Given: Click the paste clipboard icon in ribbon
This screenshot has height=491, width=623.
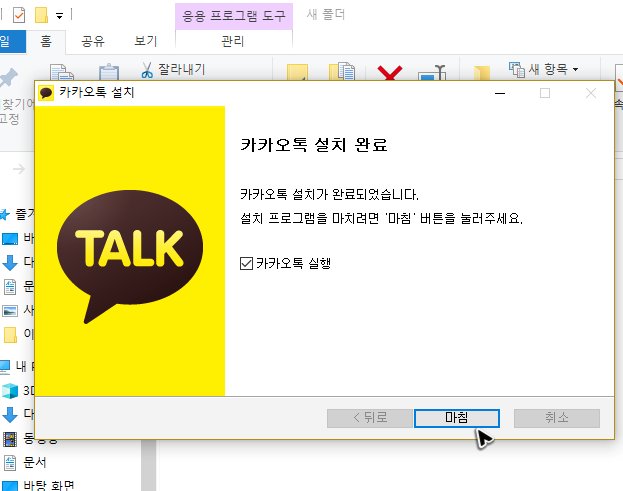Looking at the screenshot, I should [109, 73].
